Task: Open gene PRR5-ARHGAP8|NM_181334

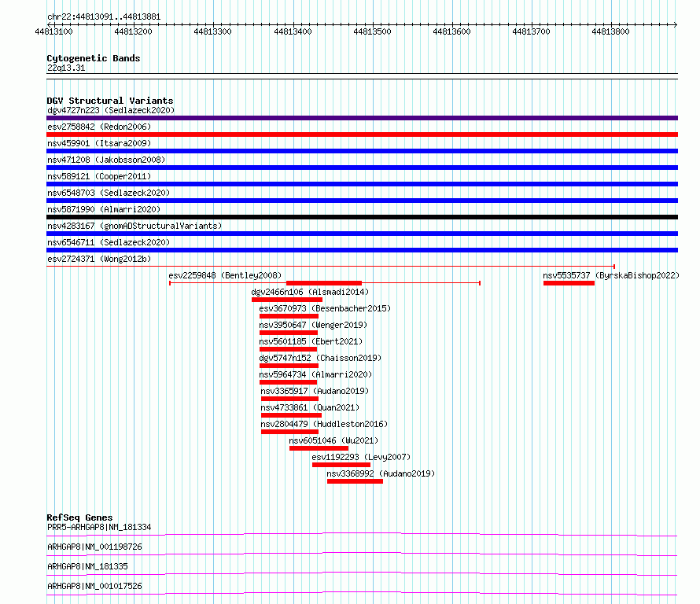Action: [99, 527]
